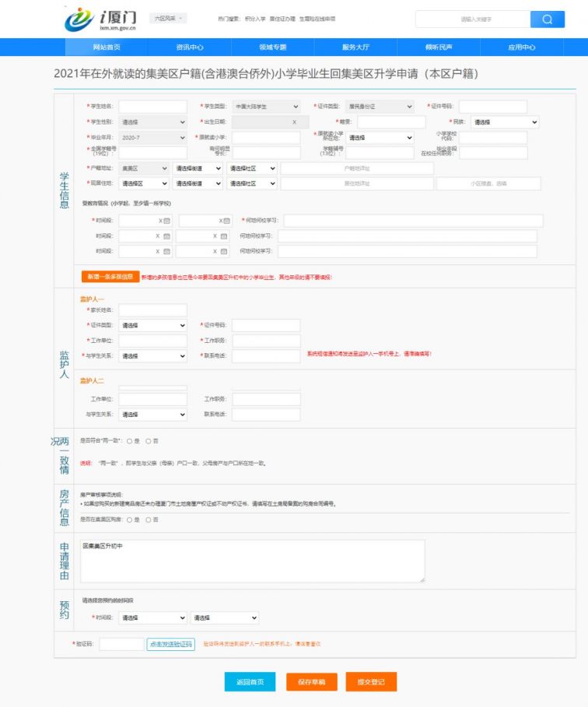Viewport: 588px width, 707px height.
Task: Focus the 监护人一 联系电话 field
Action: [x=267, y=356]
